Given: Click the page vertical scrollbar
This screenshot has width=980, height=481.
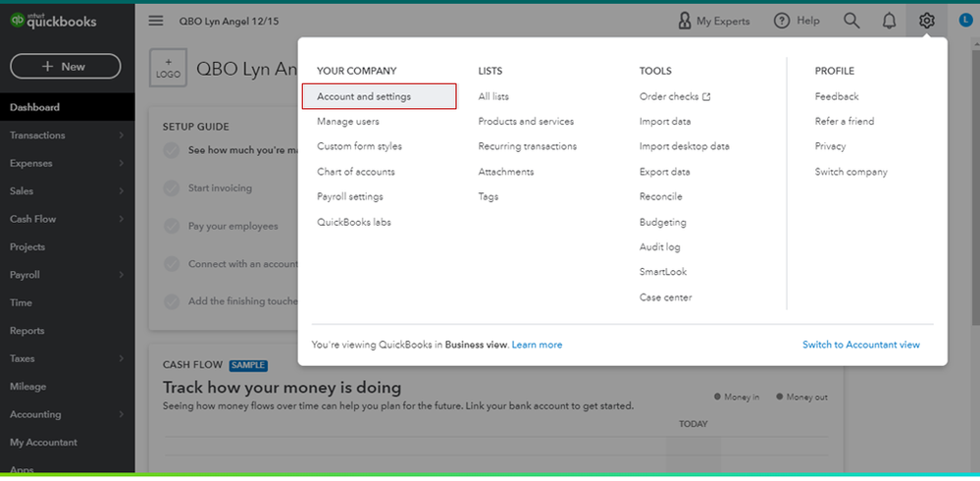Looking at the screenshot, I should tap(976, 187).
